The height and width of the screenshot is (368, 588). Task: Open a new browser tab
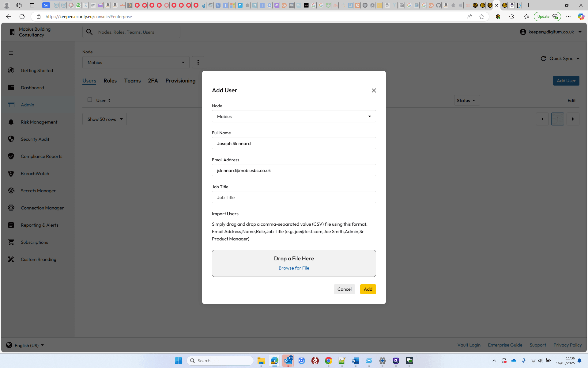(528, 5)
